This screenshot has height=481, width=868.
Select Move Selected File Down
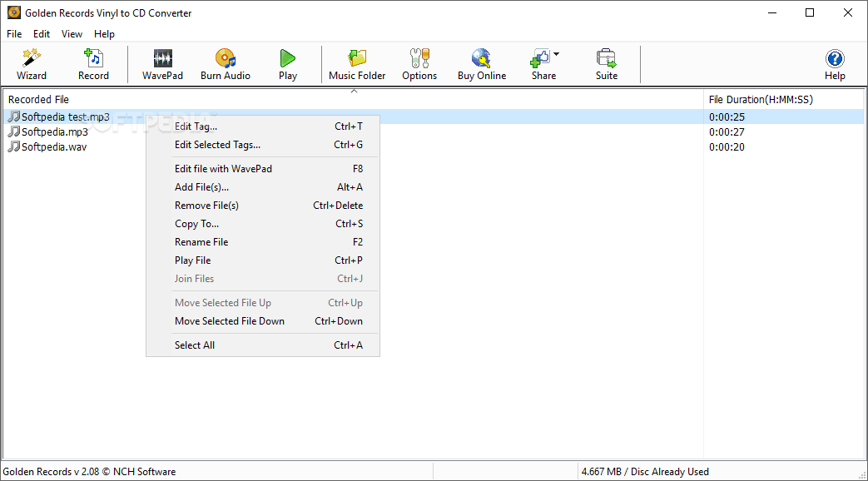point(263,321)
